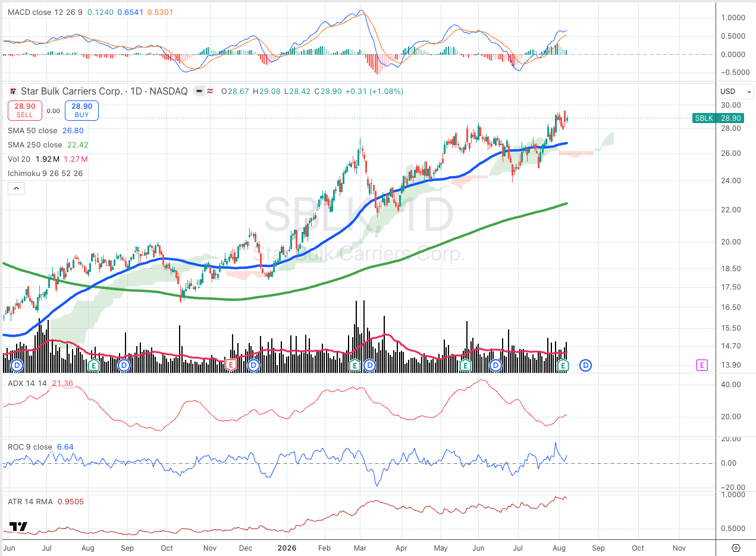The width and height of the screenshot is (756, 556).
Task: Click the Apr label on time axis
Action: (x=402, y=548)
